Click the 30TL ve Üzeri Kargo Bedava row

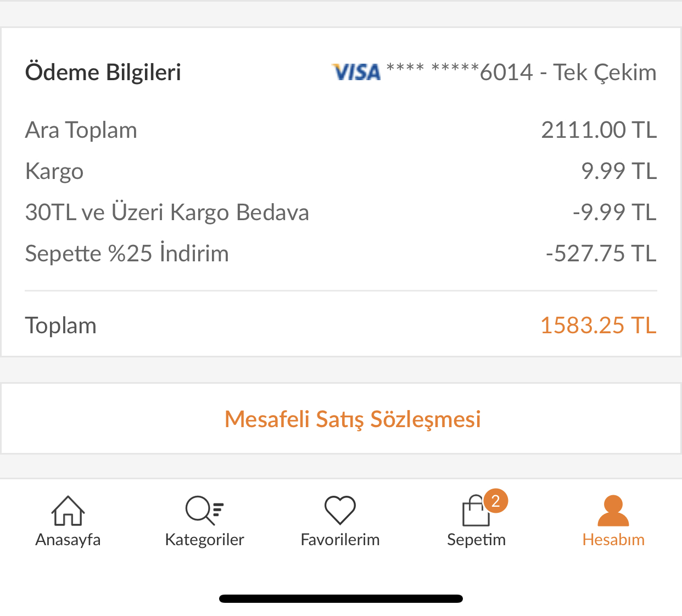coord(341,212)
